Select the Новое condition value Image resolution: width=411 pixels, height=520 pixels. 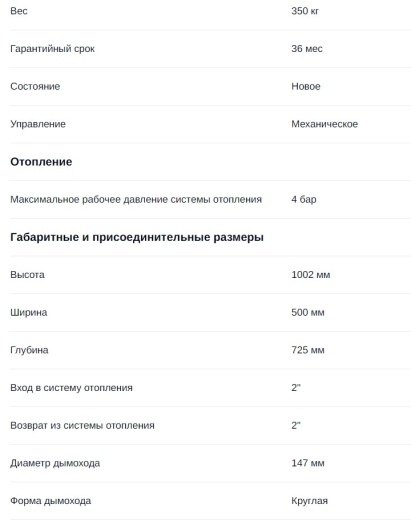306,86
